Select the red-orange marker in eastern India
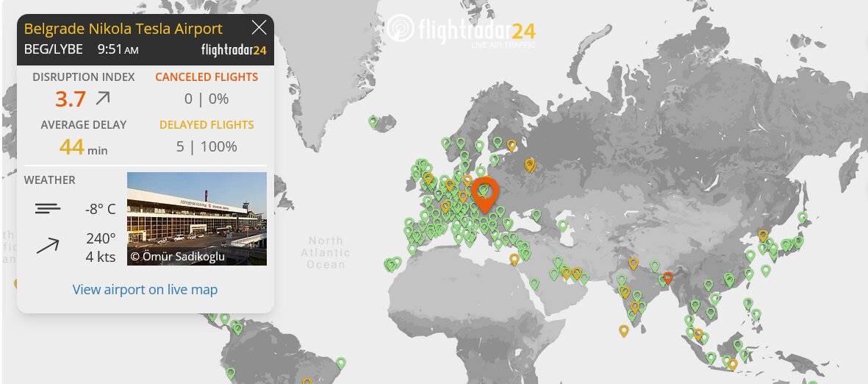The width and height of the screenshot is (868, 384). click(667, 277)
